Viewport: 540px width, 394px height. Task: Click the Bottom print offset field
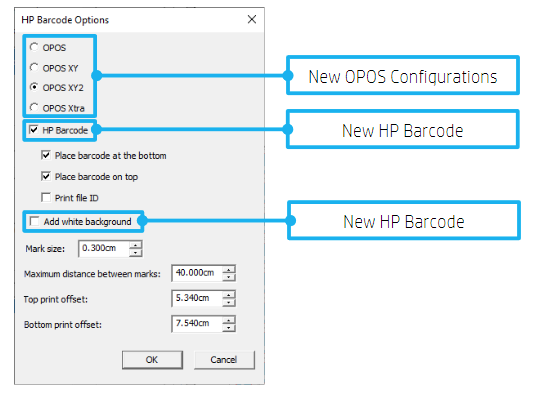coord(197,324)
